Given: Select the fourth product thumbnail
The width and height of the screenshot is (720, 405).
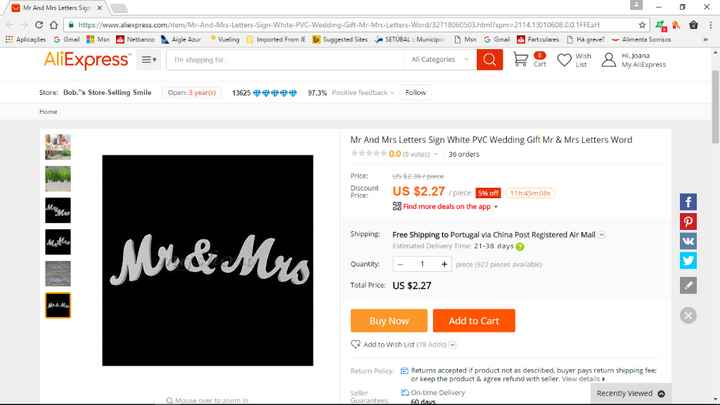Looking at the screenshot, I should pyautogui.click(x=58, y=242).
